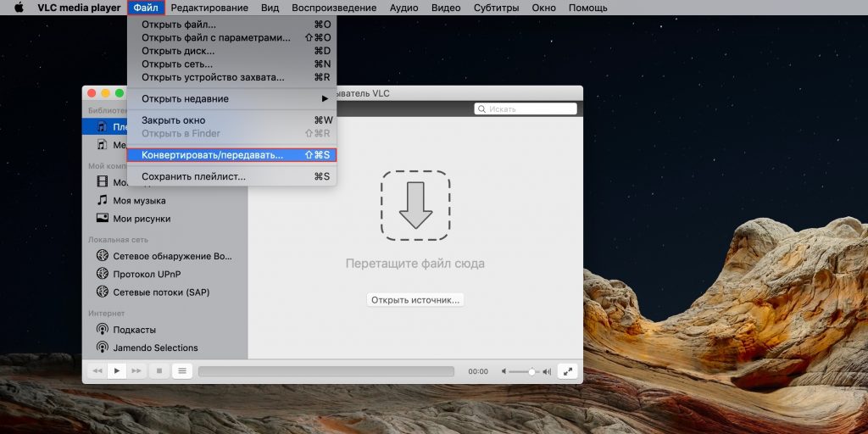Screen dimensions: 868x434
Task: Click the yellow minimize window button
Action: click(x=105, y=93)
